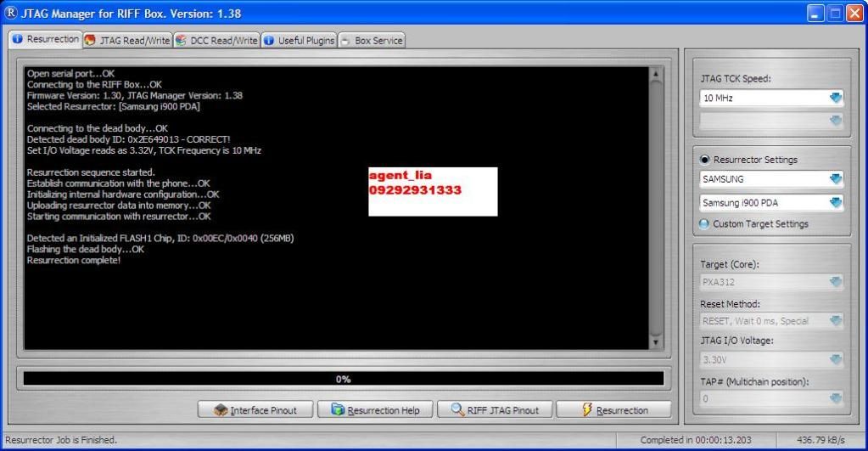
Task: Open the Box Service tab
Action: (372, 40)
